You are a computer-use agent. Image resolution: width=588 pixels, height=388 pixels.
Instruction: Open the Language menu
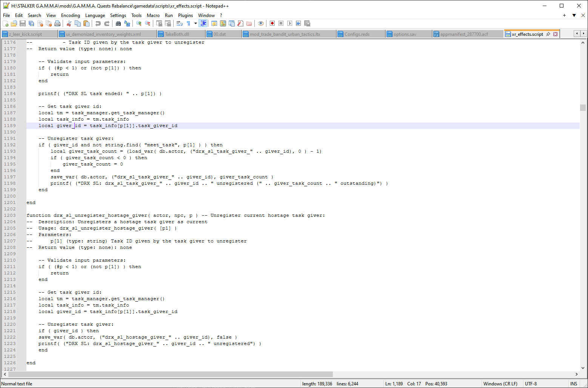pyautogui.click(x=95, y=15)
